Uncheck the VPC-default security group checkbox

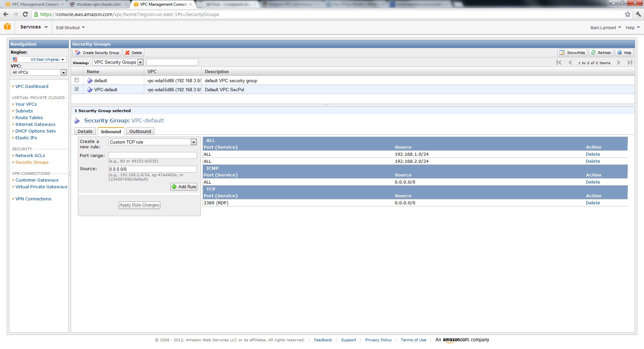click(x=77, y=89)
